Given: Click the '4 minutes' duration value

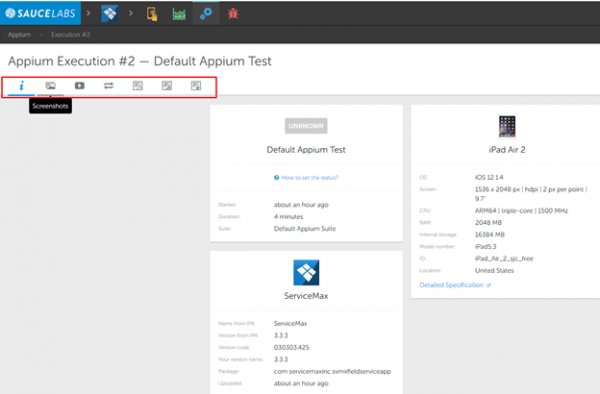Looking at the screenshot, I should pos(289,217).
